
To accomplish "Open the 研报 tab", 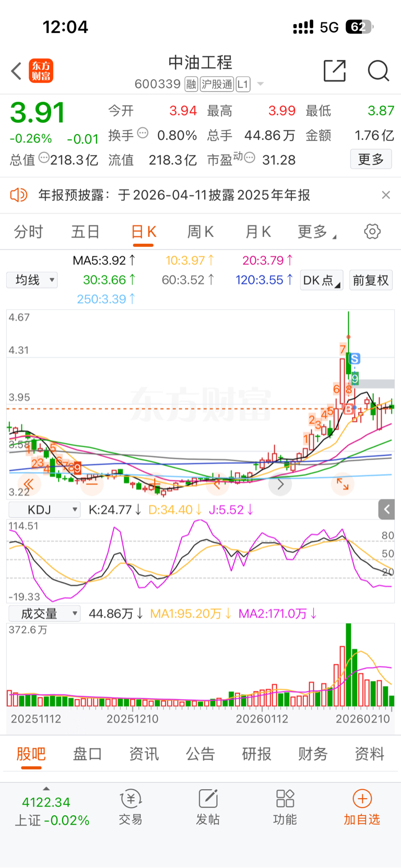I will (x=257, y=754).
